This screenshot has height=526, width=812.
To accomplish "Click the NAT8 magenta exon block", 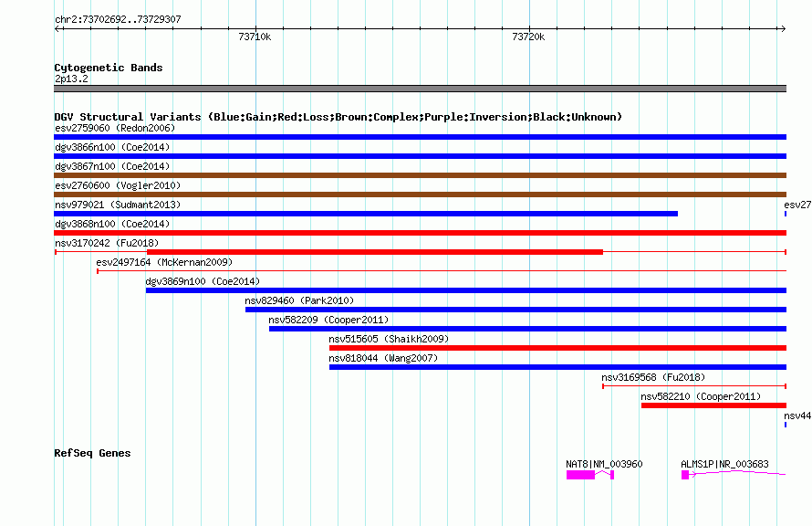I will tap(580, 475).
